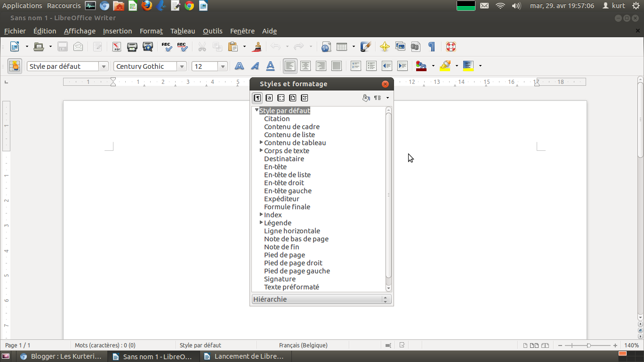Select the Character Styles icon in Styles panel
The height and width of the screenshot is (362, 644).
coord(269,98)
